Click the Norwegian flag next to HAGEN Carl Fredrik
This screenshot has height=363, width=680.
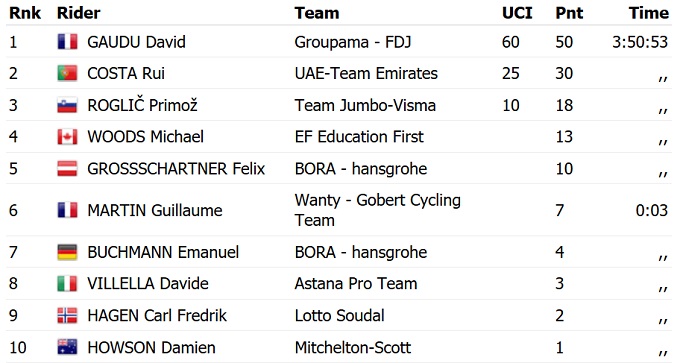coord(67,315)
